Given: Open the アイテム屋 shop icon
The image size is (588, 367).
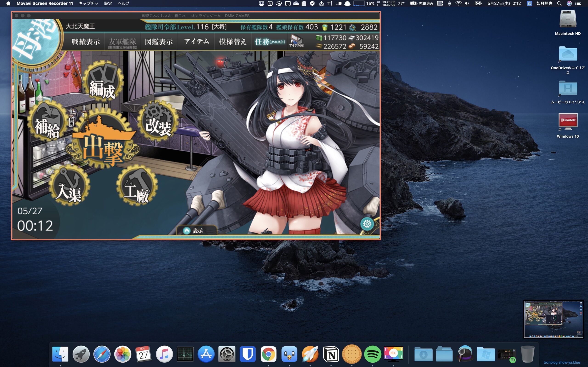Looking at the screenshot, I should 296,41.
